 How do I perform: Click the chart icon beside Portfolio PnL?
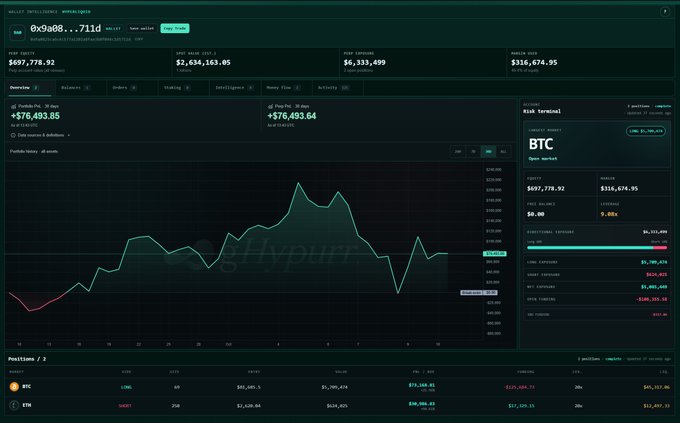coord(13,106)
